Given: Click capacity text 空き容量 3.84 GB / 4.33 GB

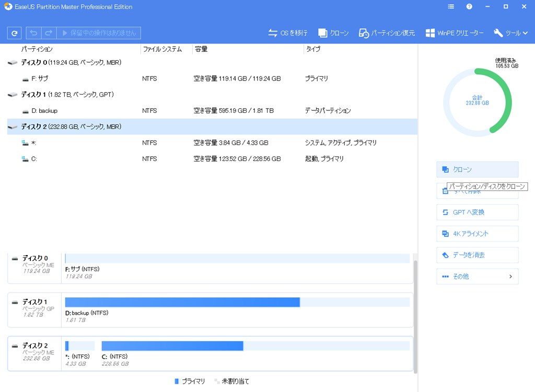Looking at the screenshot, I should pyautogui.click(x=230, y=143).
